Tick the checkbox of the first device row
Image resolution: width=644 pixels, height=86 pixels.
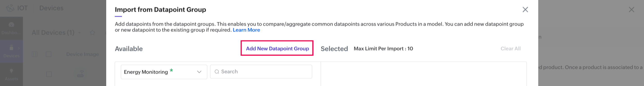[49, 74]
